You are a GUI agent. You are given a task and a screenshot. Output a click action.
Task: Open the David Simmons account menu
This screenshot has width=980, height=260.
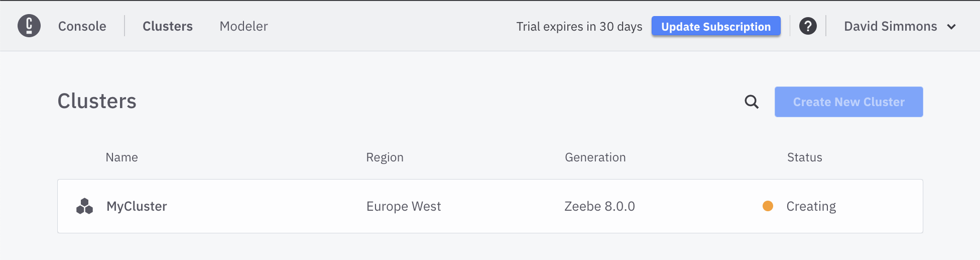(x=890, y=26)
